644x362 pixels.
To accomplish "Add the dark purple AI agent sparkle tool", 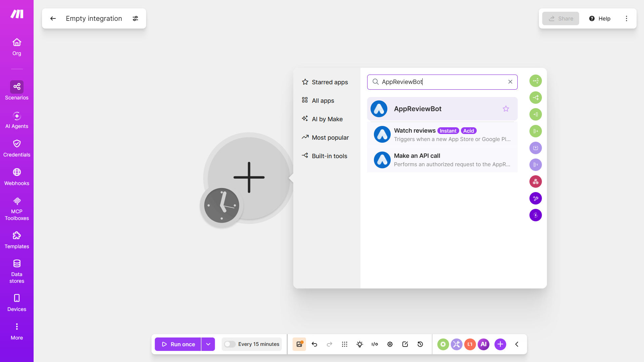I will [535, 215].
